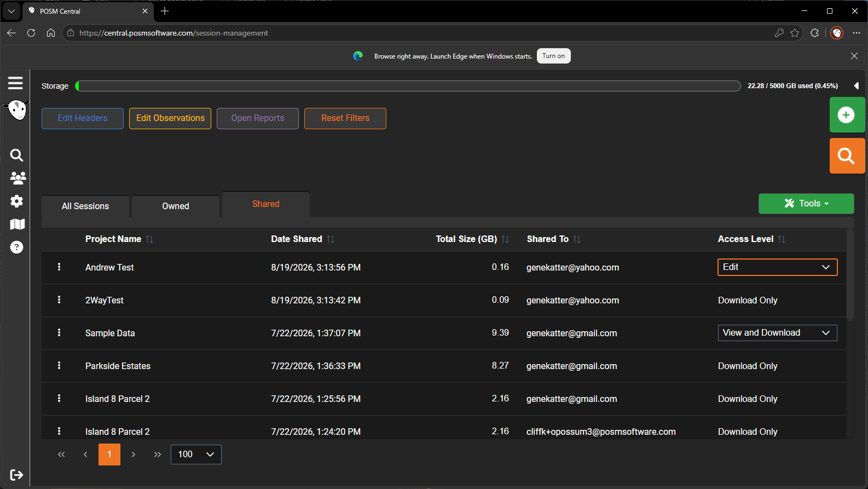This screenshot has height=489, width=868.
Task: Open Sample Data access level dropdown
Action: coord(778,333)
